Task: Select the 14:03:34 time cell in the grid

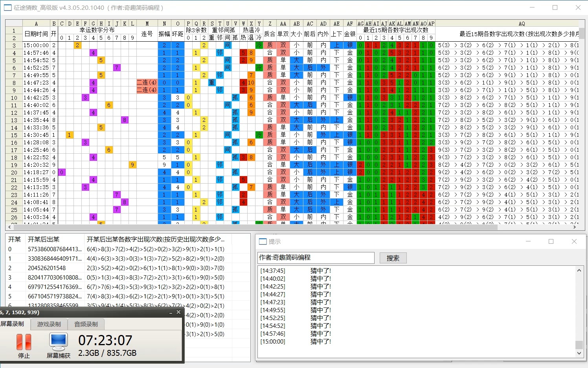Action: pyautogui.click(x=36, y=217)
